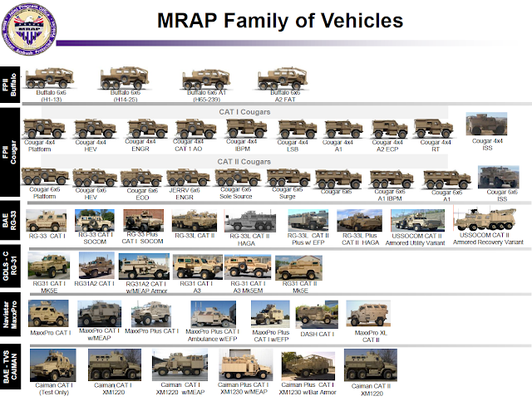Open the RG-33L CAT II Plus w/ EFP photo
532x401 pixels.
pyautogui.click(x=308, y=220)
